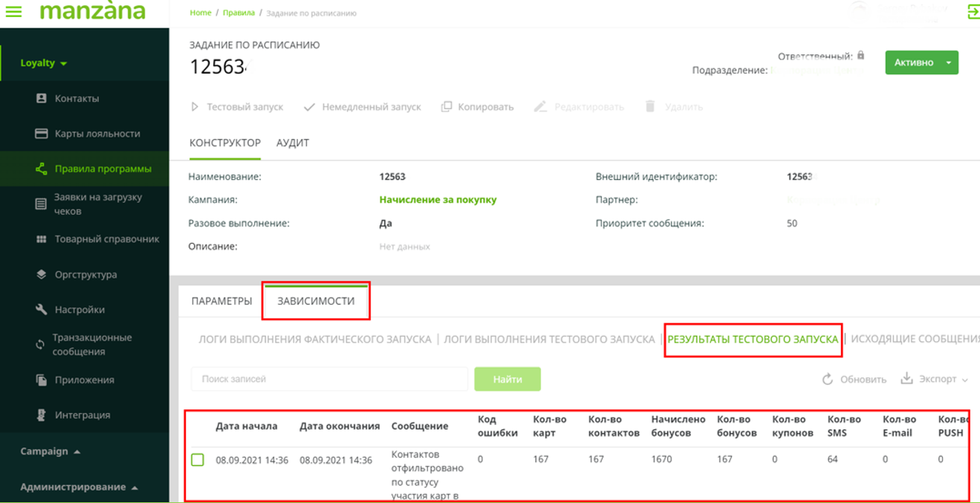Viewport: 980px width, 503px height.
Task: Open Логи выполнения тестового запуска tab
Action: click(549, 339)
